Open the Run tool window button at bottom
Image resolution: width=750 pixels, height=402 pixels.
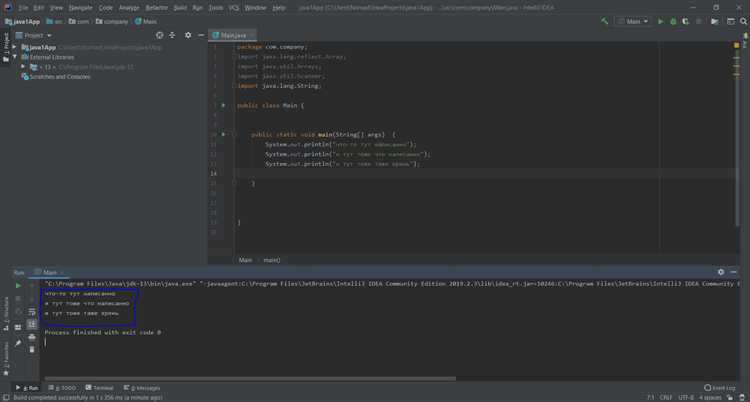tap(27, 388)
